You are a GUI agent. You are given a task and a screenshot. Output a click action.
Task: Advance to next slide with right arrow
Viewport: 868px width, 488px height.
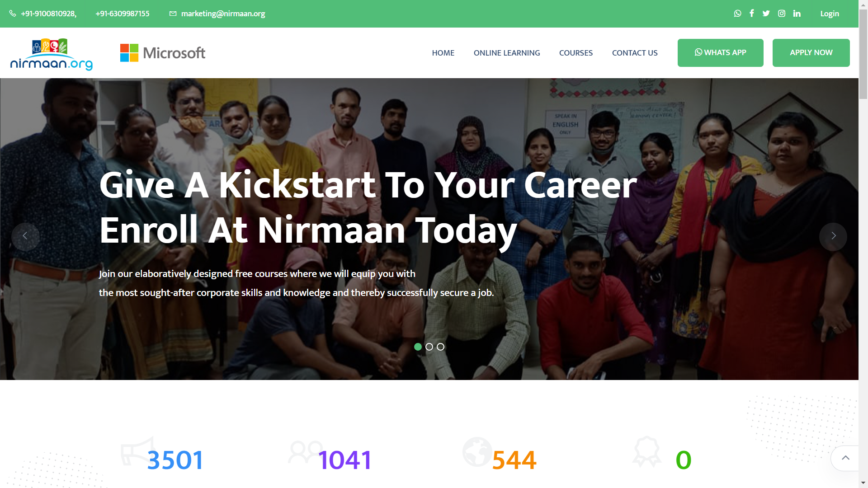pos(833,236)
